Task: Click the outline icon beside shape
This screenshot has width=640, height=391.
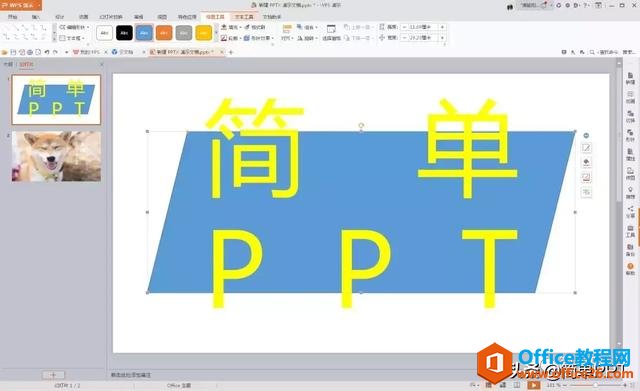Action: (586, 177)
